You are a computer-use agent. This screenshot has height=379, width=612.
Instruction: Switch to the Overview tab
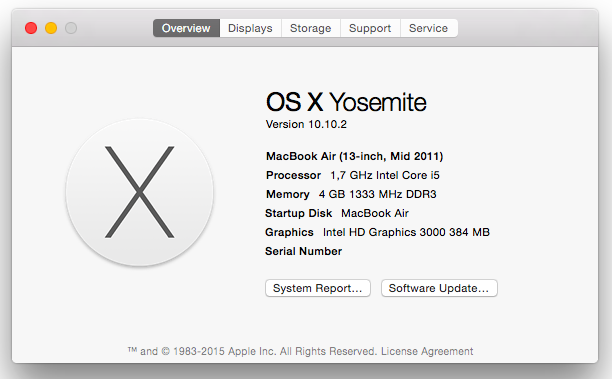click(186, 28)
